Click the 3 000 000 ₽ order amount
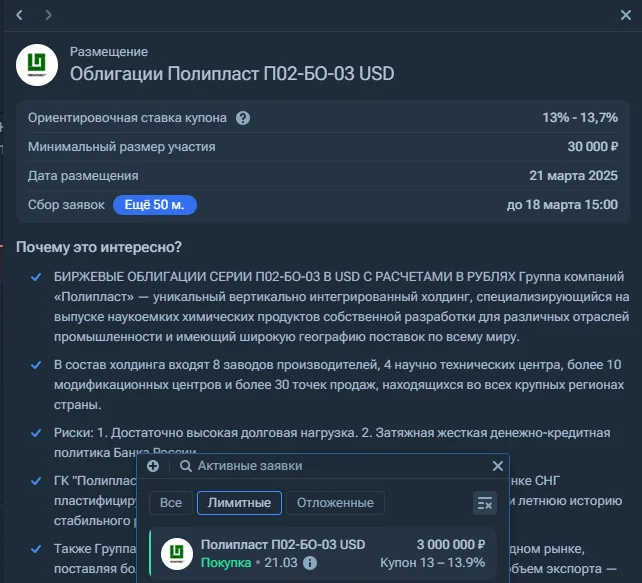Screen dimensions: 642x583 451,545
